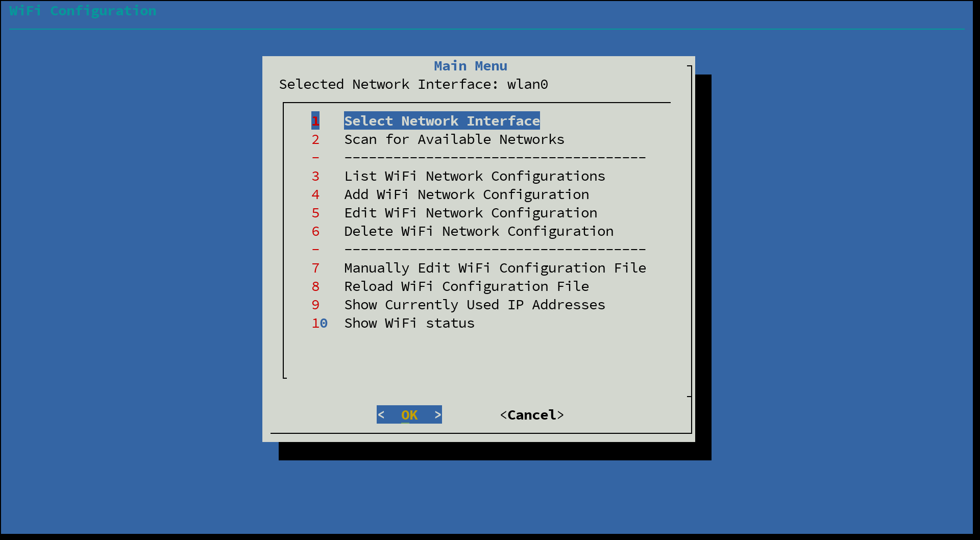This screenshot has width=980, height=540.
Task: Open 'List WiFi Network Configurations'
Action: pyautogui.click(x=475, y=176)
